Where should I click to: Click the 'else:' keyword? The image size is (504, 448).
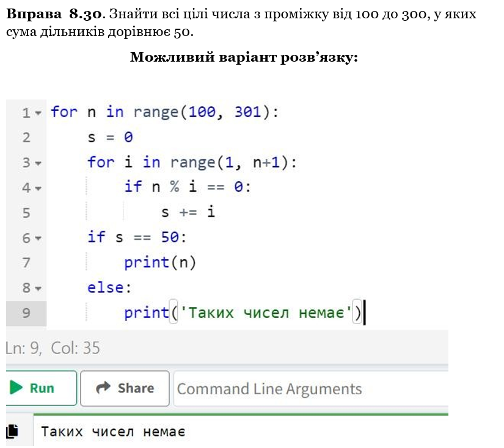[109, 287]
